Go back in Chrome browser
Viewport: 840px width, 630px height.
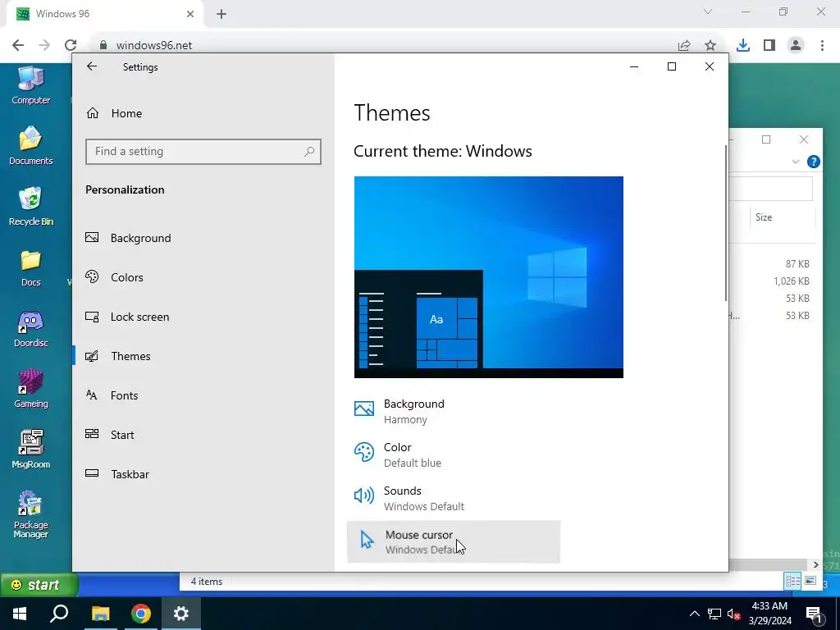pyautogui.click(x=18, y=46)
